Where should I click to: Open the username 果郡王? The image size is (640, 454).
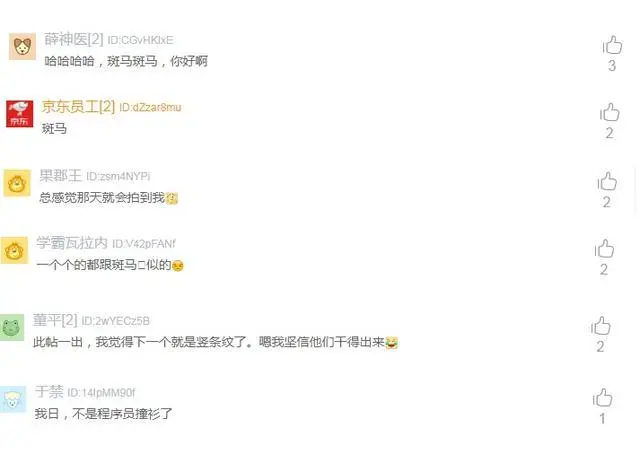pyautogui.click(x=61, y=176)
